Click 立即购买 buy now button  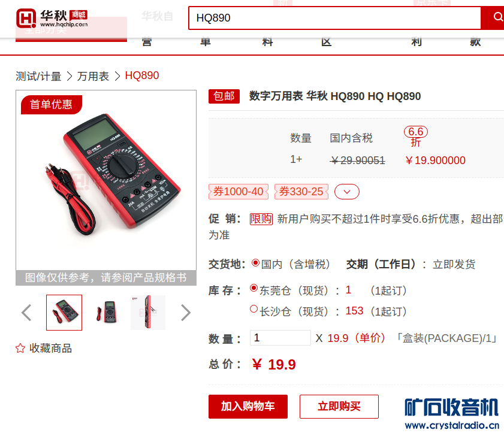(x=339, y=406)
